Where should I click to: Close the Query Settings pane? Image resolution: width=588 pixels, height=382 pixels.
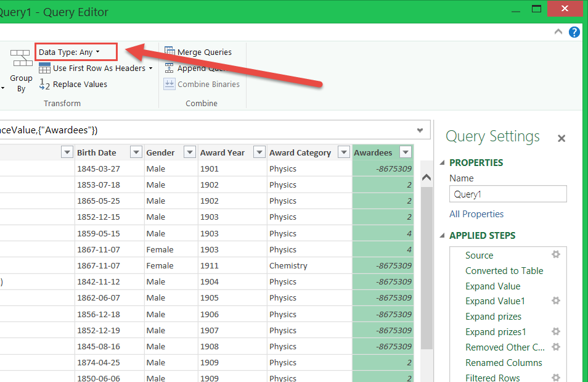click(x=561, y=138)
